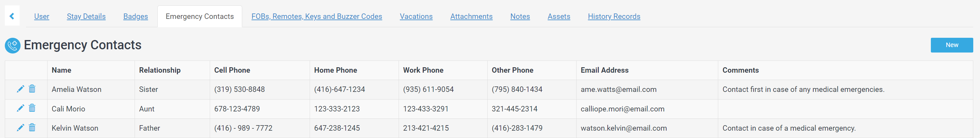Edit Cali Morio's contact entry
Image resolution: width=980 pixels, height=138 pixels.
(21, 109)
